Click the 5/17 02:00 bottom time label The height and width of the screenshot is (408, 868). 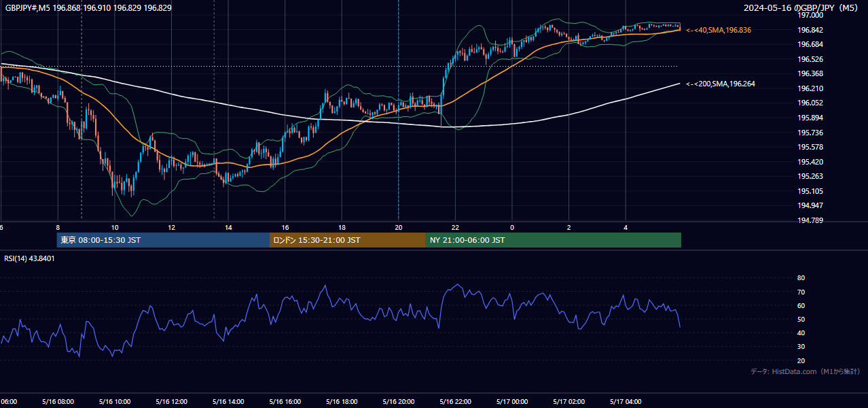pyautogui.click(x=568, y=402)
